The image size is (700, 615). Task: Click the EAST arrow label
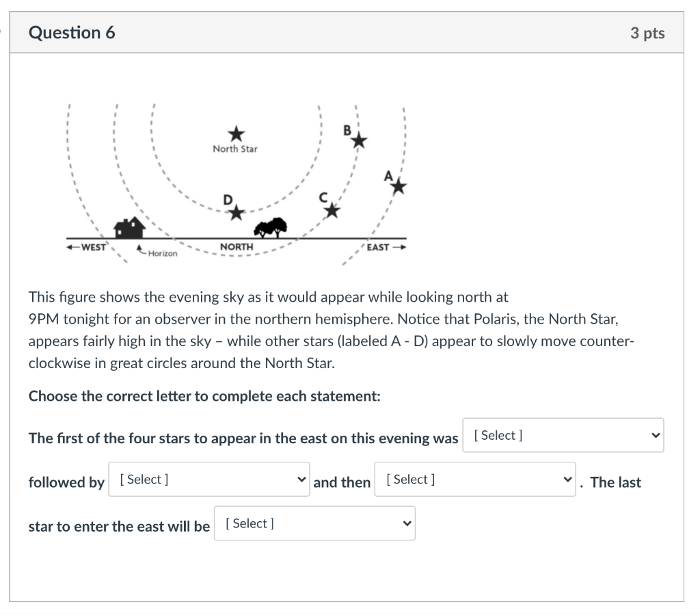[386, 247]
